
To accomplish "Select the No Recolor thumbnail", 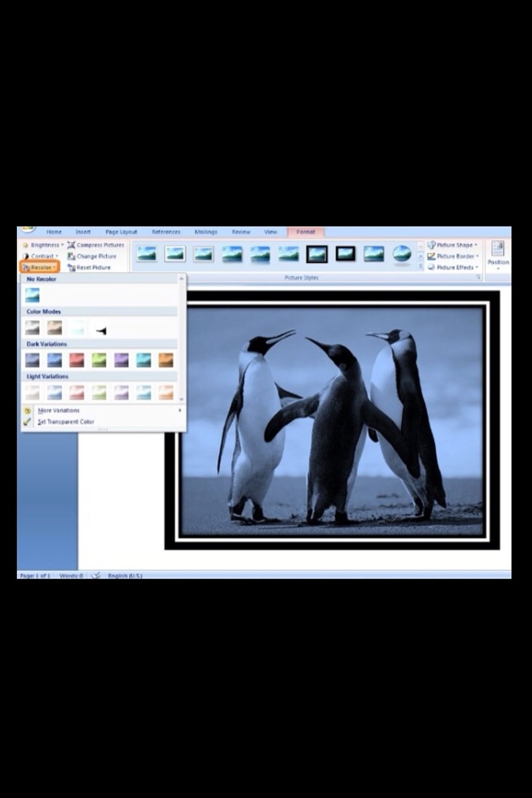I will 33,295.
